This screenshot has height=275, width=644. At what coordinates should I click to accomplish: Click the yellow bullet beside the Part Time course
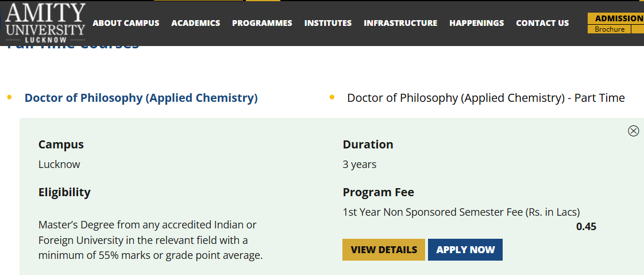(x=332, y=97)
